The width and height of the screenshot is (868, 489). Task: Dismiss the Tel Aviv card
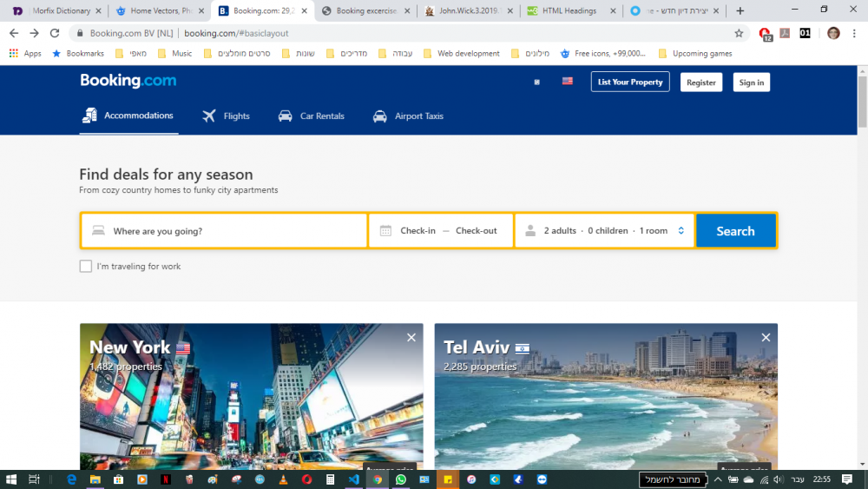pos(766,338)
